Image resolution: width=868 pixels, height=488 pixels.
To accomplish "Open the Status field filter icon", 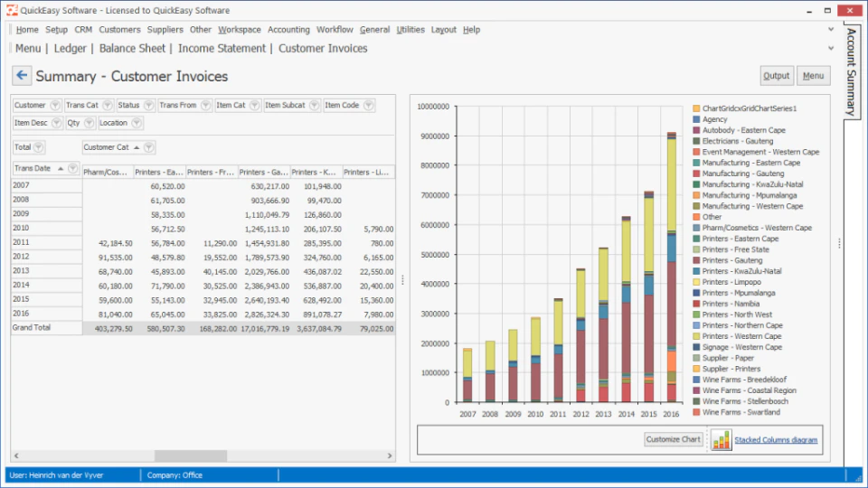I will click(148, 105).
